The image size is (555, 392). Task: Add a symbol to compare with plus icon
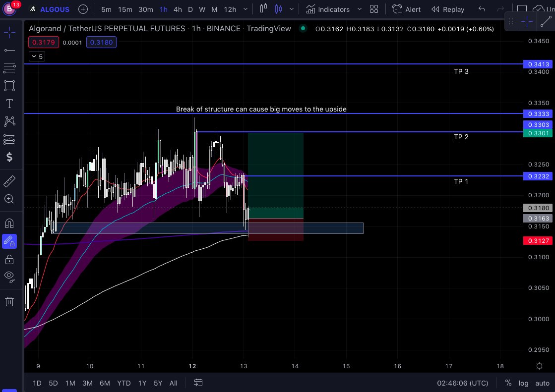pos(83,9)
